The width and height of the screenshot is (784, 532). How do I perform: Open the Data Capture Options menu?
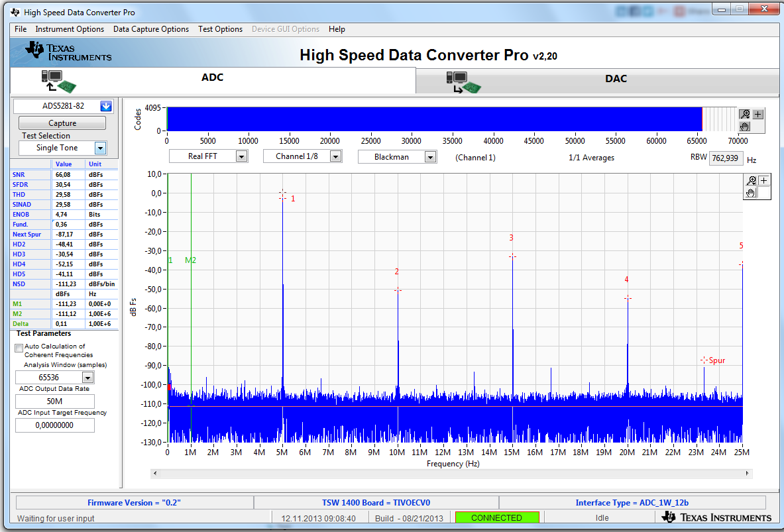coord(151,29)
